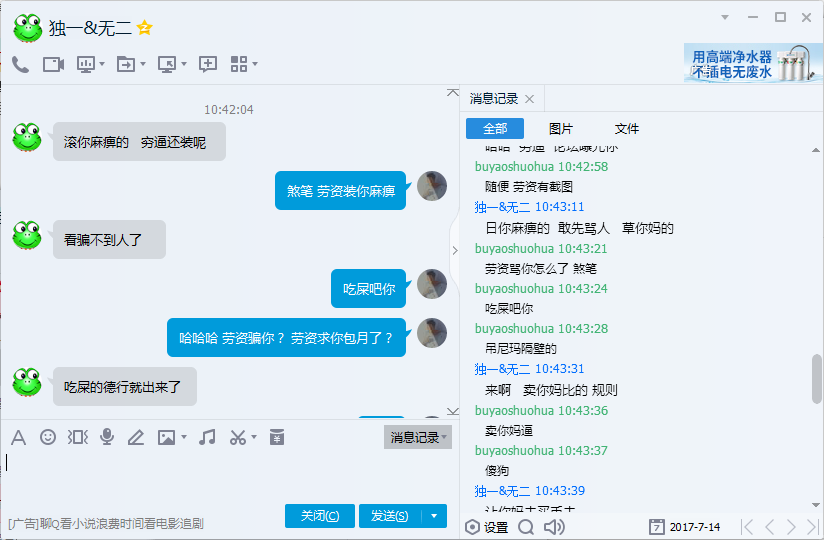Click the 关闭(C) button
This screenshot has width=824, height=540.
pyautogui.click(x=320, y=516)
